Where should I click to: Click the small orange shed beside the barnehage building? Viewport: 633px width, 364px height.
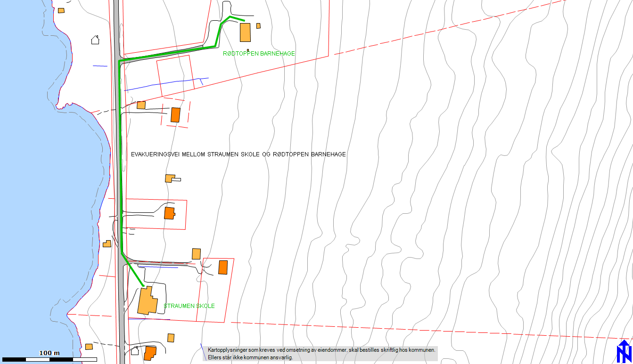(258, 26)
